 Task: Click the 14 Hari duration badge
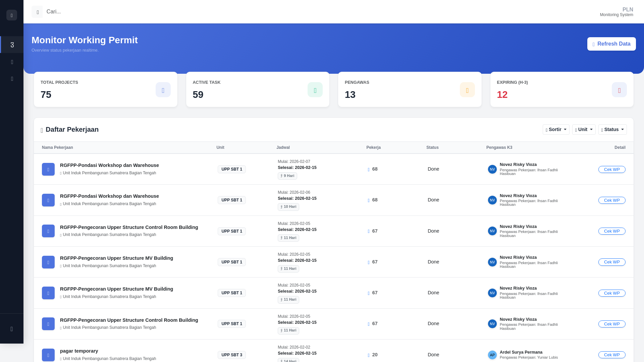click(x=288, y=360)
